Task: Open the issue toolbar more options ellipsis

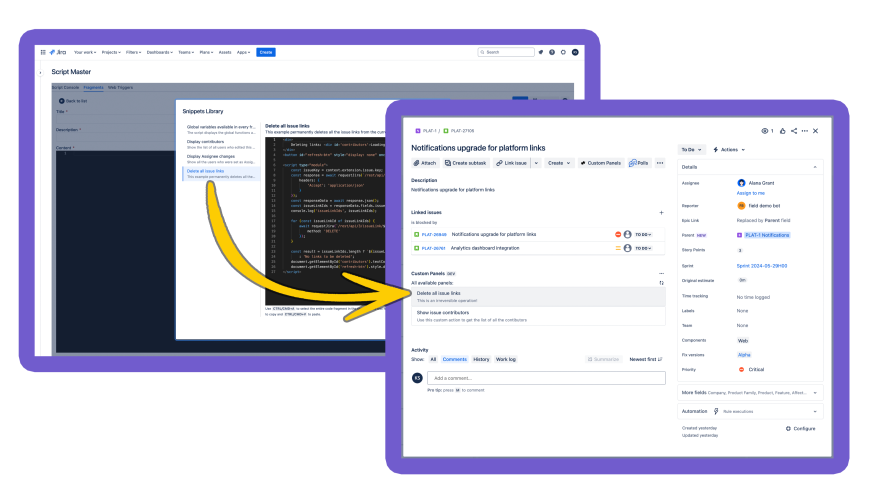Action: (x=660, y=163)
